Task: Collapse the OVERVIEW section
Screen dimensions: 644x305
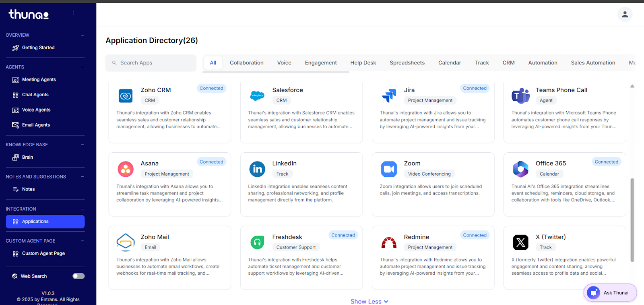Action: click(82, 35)
